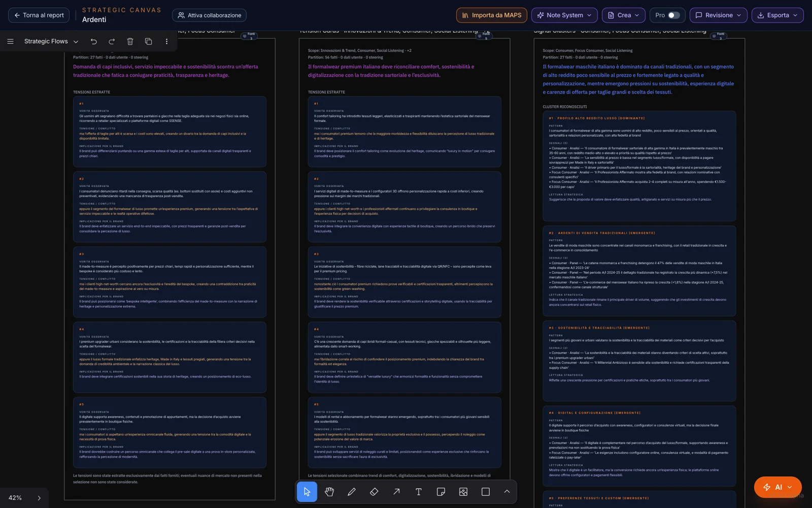The image size is (812, 508).
Task: Open the Fonti 5 badge of Tension Cards
Action: coord(484,36)
